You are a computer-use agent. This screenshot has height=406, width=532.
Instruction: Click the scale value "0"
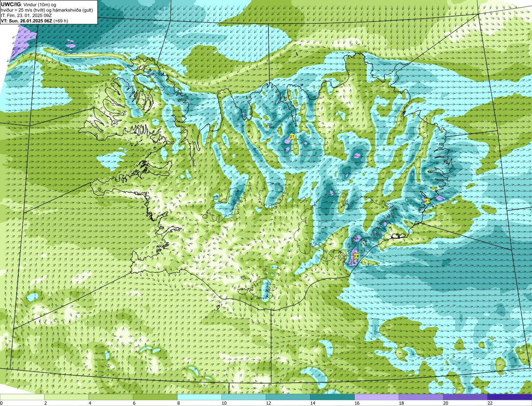pyautogui.click(x=1, y=403)
